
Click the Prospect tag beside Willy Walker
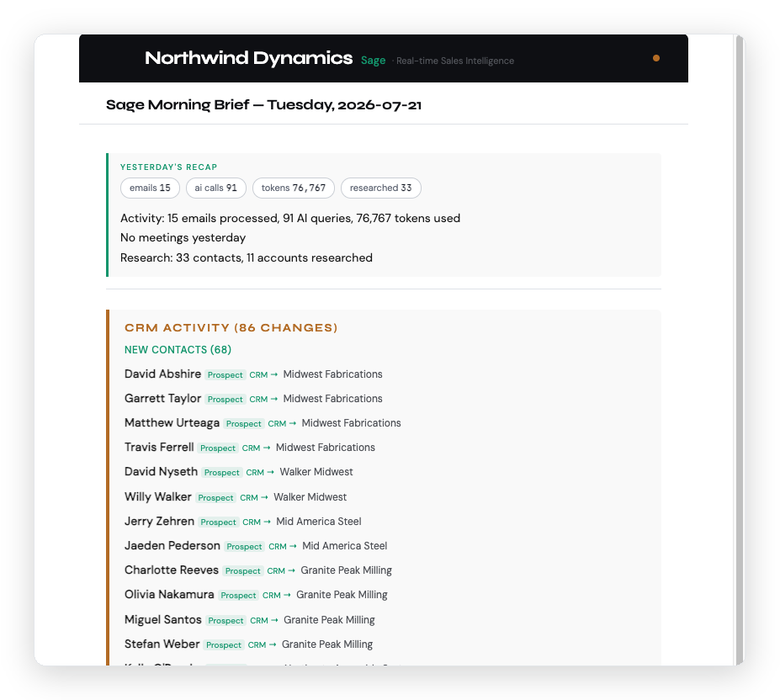click(215, 498)
